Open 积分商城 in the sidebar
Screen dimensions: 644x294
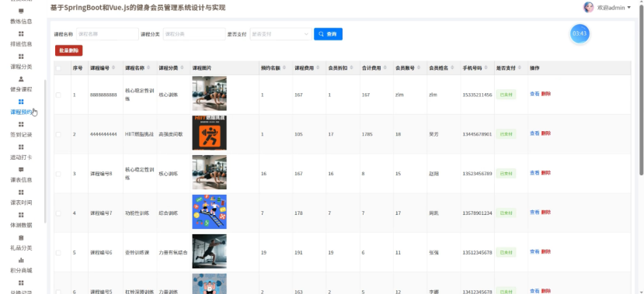pos(21,270)
